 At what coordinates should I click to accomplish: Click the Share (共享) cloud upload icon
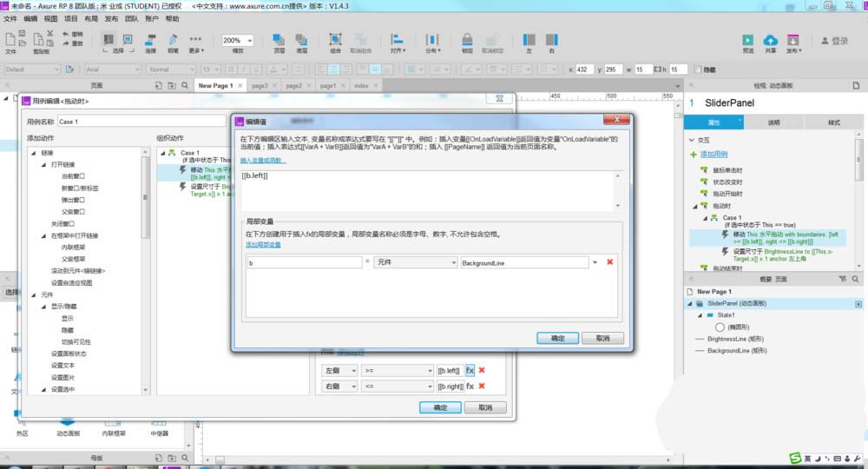point(771,40)
